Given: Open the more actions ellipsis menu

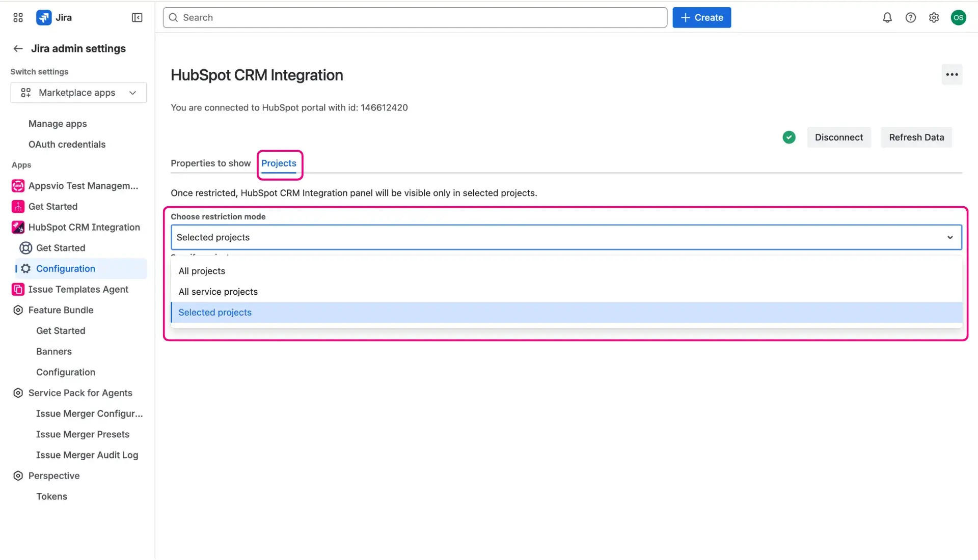Looking at the screenshot, I should (952, 74).
